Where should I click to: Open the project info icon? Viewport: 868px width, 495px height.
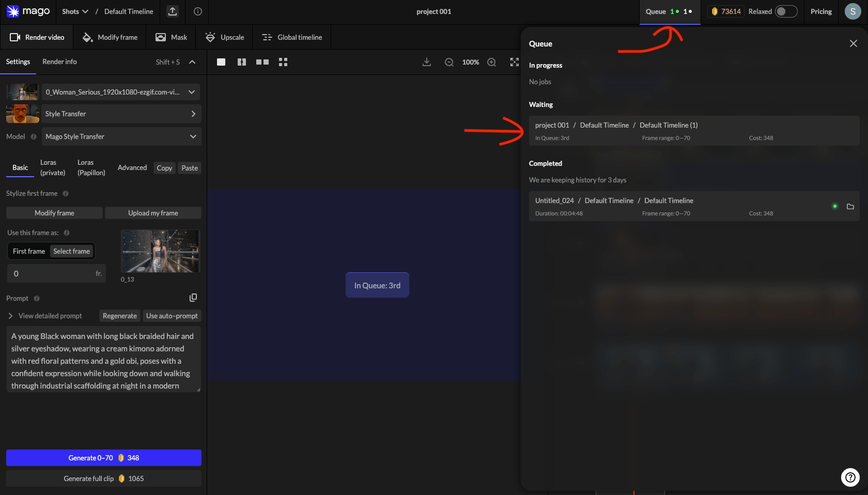coord(198,11)
